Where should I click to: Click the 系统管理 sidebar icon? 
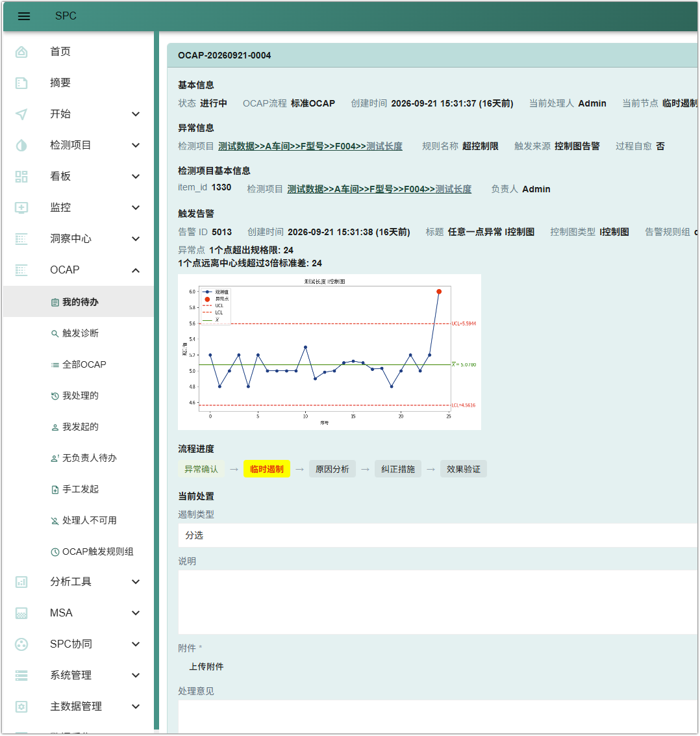point(21,676)
